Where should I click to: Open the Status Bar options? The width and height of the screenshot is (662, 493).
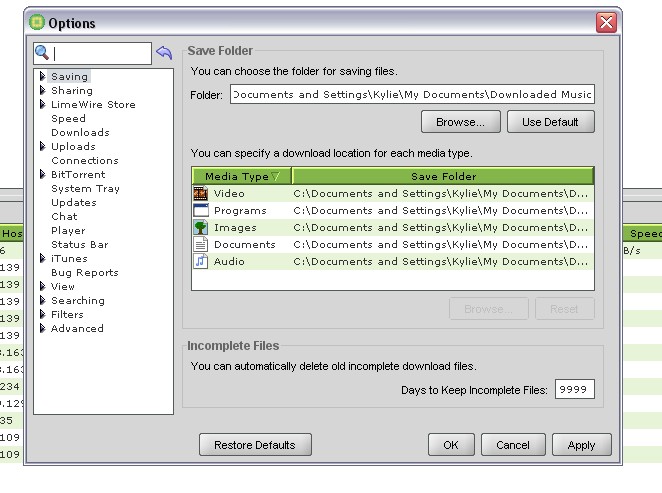point(80,244)
